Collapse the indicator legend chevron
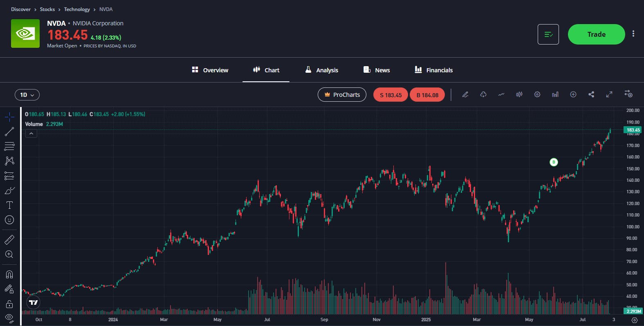This screenshot has width=644, height=326. (x=31, y=134)
